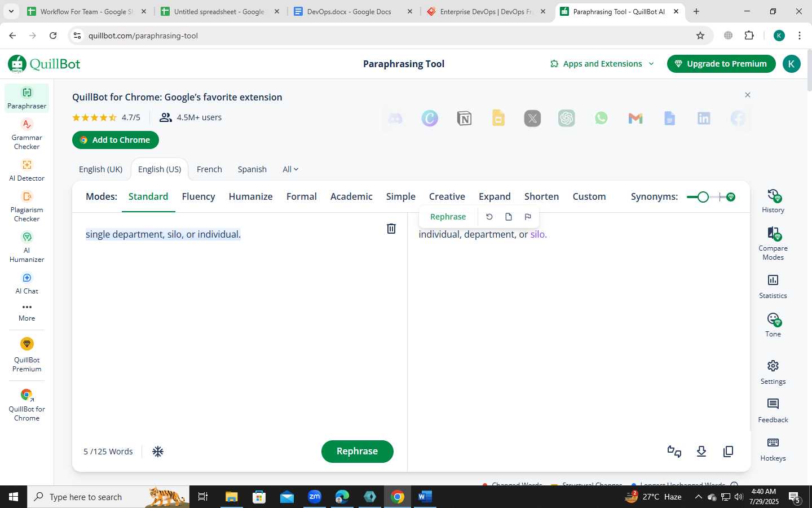812x508 pixels.
Task: Click the QuillBot logo
Action: 44,64
